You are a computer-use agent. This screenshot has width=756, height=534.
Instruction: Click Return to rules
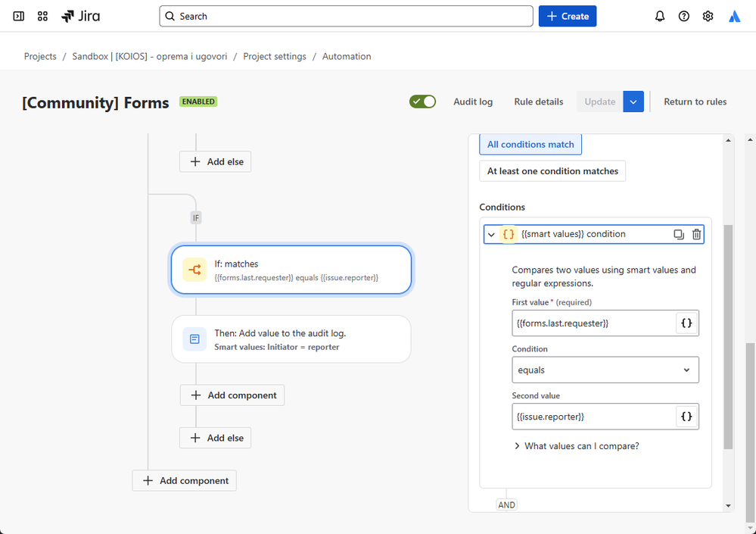695,101
